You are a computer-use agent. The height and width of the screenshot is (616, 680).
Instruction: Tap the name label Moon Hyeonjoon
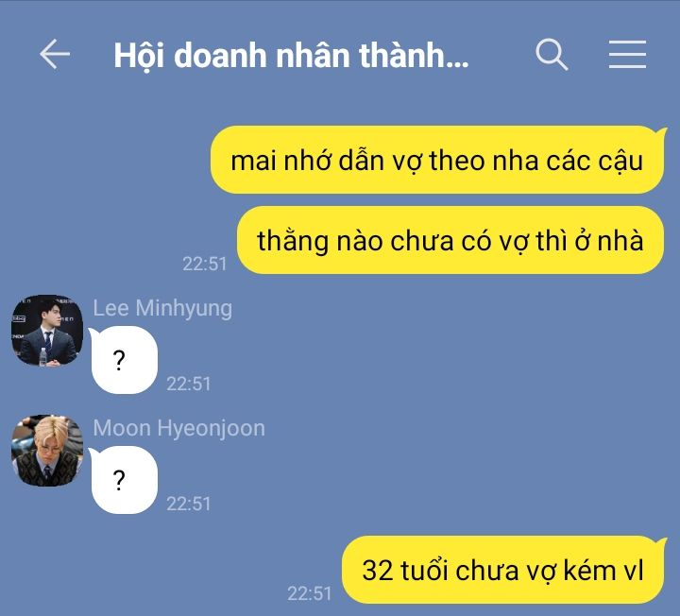pos(179,429)
